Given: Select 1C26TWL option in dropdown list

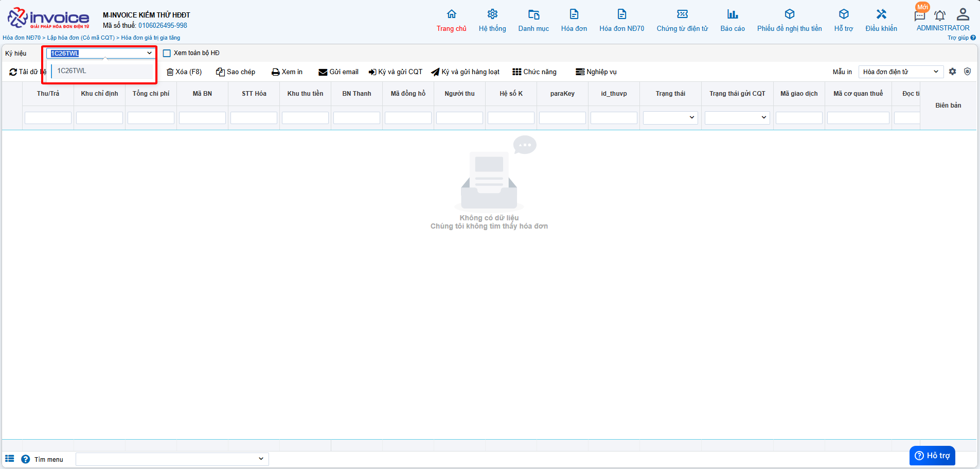Looking at the screenshot, I should click(x=72, y=71).
